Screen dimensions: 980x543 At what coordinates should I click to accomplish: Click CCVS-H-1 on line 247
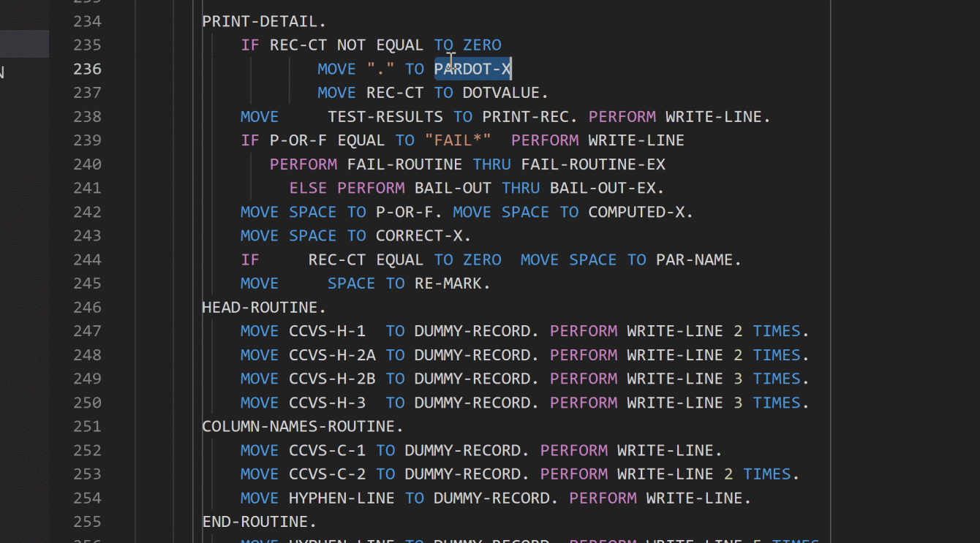pyautogui.click(x=328, y=331)
